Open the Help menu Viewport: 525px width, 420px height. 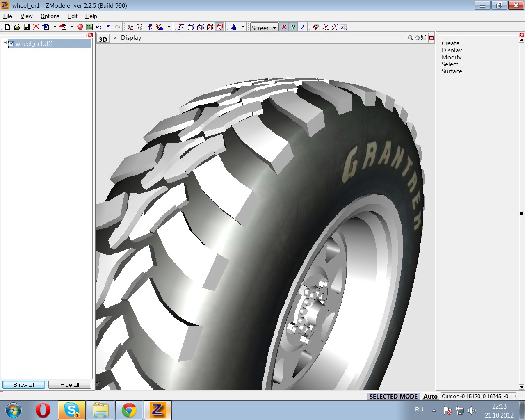pos(91,16)
